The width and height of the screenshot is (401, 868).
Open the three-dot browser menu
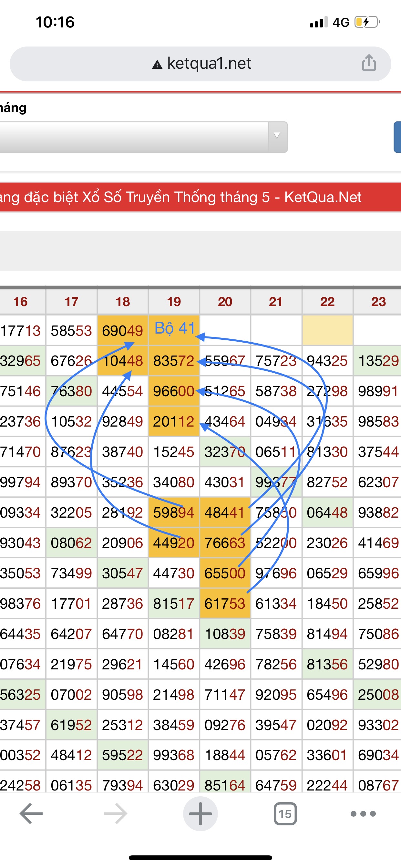363,813
